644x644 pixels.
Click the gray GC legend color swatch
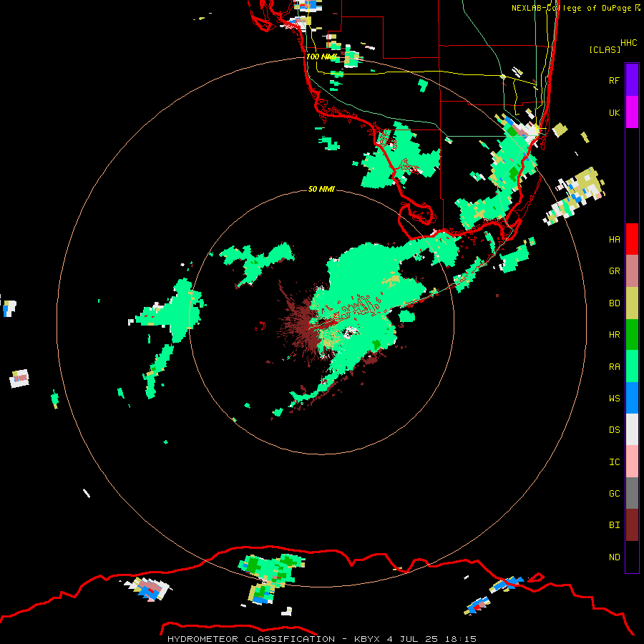(x=632, y=493)
